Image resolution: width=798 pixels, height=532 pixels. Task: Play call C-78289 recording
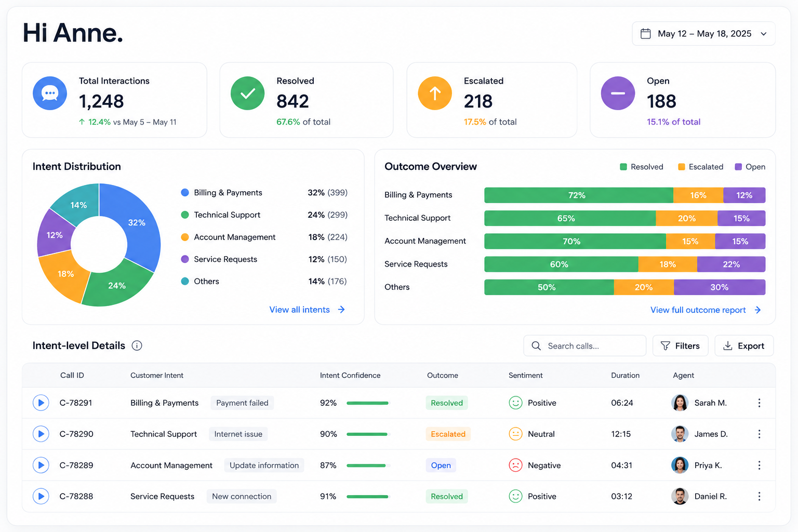pos(41,465)
